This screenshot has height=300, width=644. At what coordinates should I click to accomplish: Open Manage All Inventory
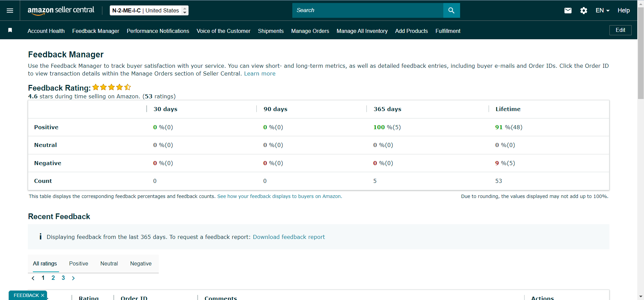point(362,31)
